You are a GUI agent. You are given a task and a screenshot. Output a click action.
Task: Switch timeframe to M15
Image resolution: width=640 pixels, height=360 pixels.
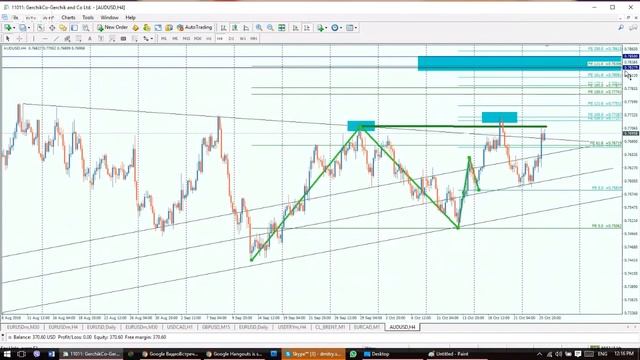click(186, 38)
